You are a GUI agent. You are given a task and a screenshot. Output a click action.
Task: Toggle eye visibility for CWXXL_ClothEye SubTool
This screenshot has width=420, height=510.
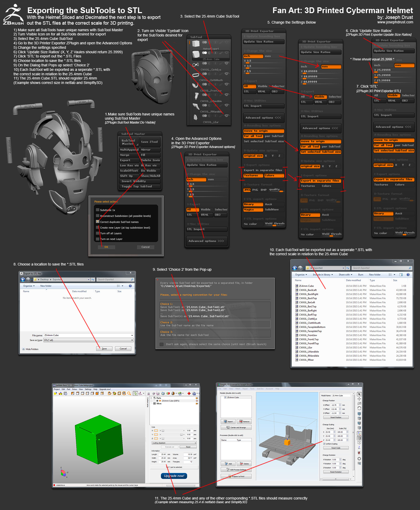point(227,63)
